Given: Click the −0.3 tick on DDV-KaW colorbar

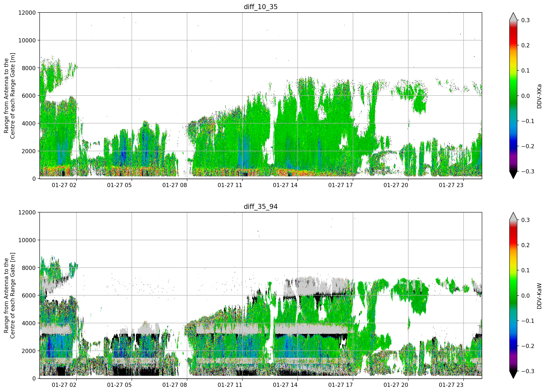Looking at the screenshot, I should [528, 371].
